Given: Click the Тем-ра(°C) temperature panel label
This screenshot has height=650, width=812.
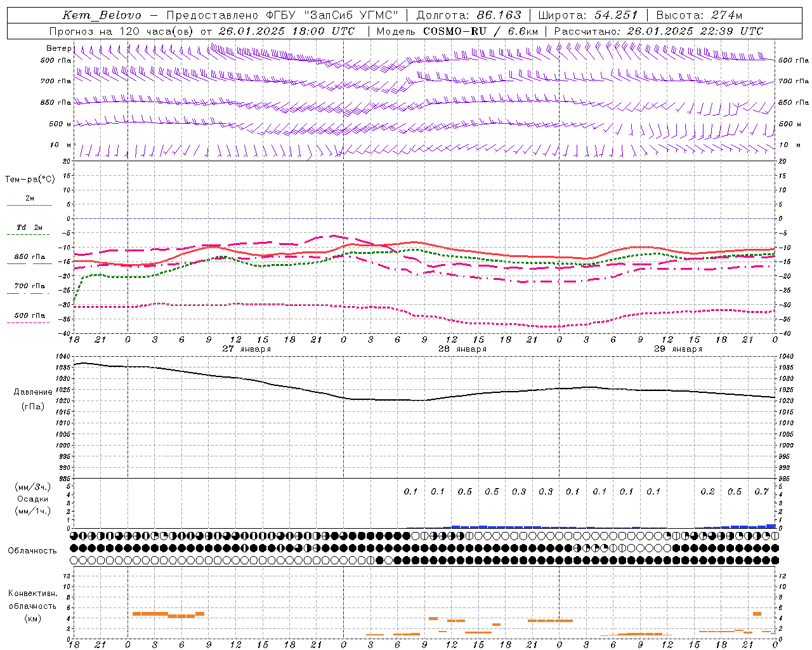Looking at the screenshot, I should click(x=30, y=179).
